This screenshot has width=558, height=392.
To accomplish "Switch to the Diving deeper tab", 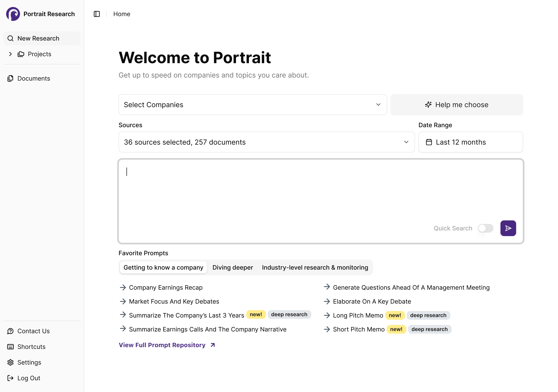I will (x=233, y=267).
